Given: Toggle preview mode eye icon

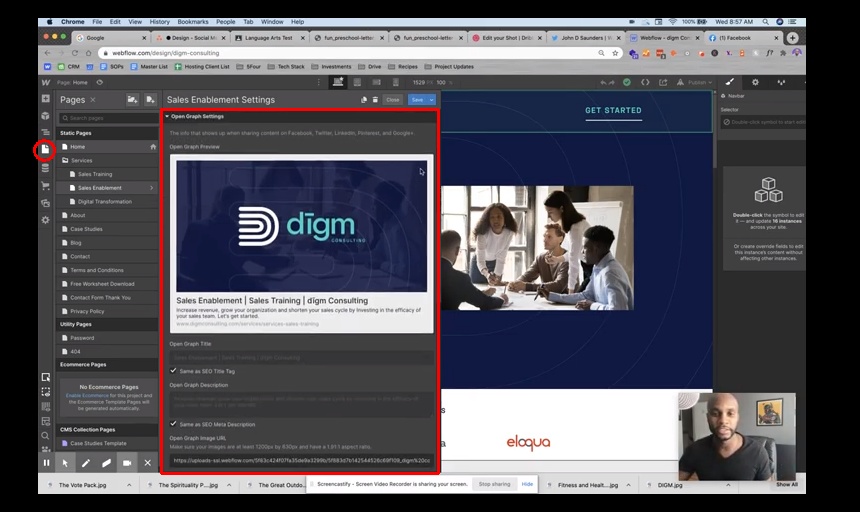Looking at the screenshot, I should coord(99,82).
